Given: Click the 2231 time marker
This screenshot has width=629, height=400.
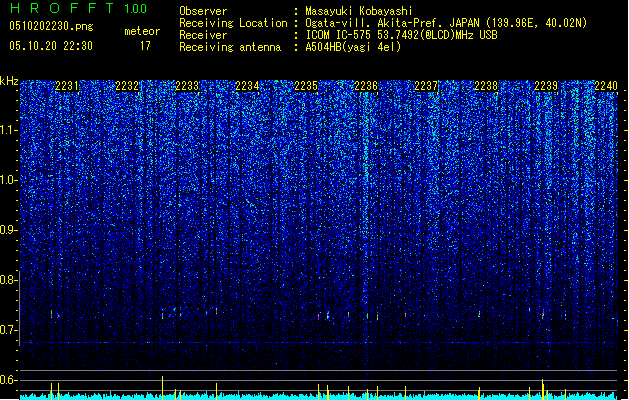Looking at the screenshot, I should pyautogui.click(x=67, y=86).
